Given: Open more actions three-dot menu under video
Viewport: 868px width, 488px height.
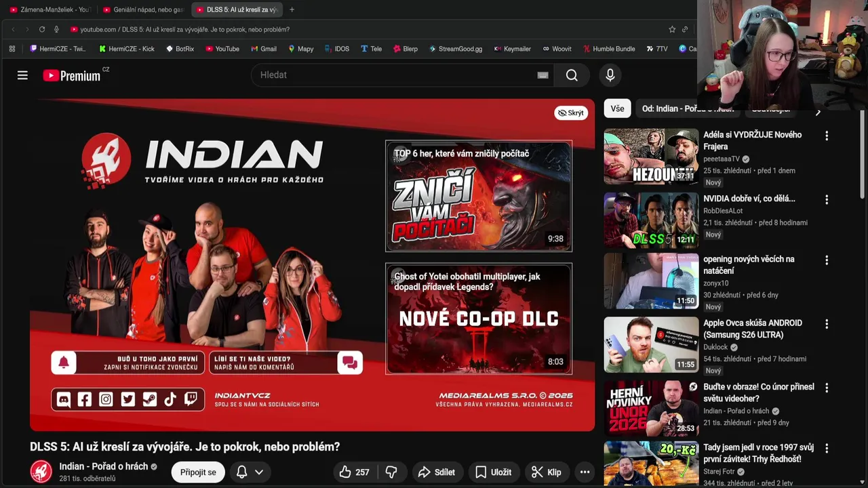Looking at the screenshot, I should 585,472.
